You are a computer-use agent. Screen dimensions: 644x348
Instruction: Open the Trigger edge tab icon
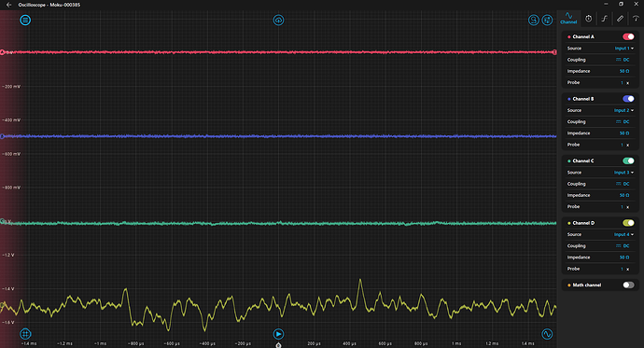click(x=604, y=19)
